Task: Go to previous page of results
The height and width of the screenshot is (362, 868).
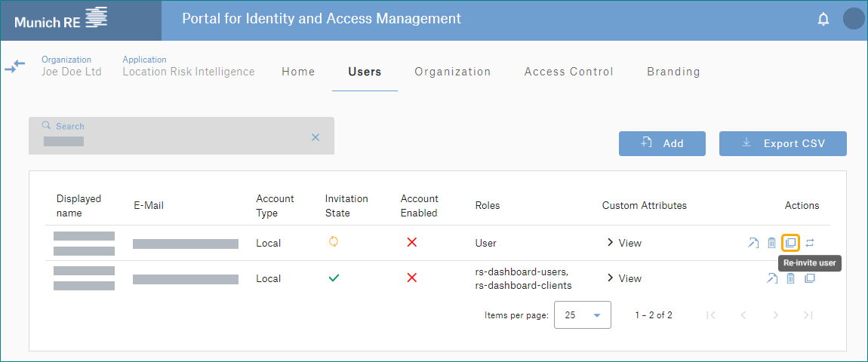Action: click(743, 315)
